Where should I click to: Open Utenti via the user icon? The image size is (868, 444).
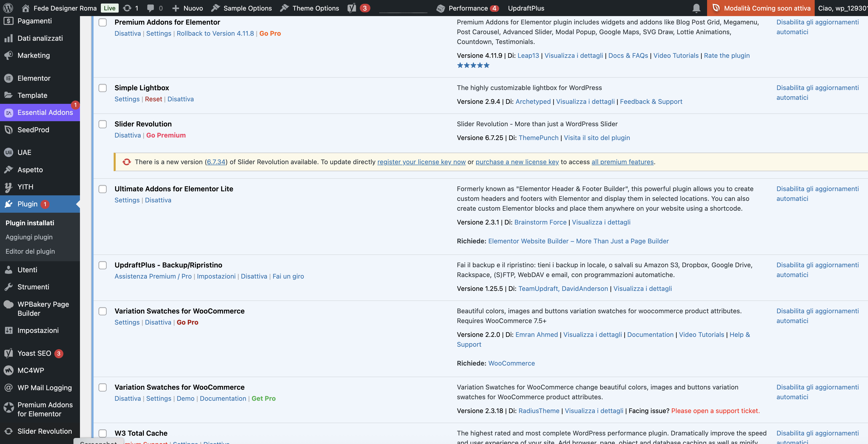[x=9, y=270]
